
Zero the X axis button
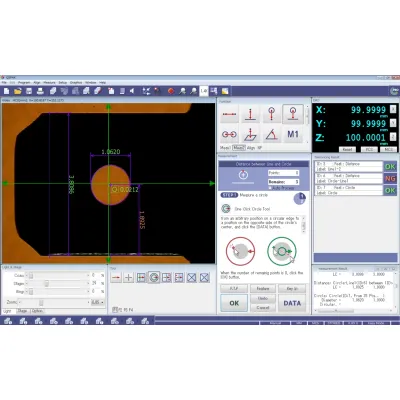click(393, 109)
